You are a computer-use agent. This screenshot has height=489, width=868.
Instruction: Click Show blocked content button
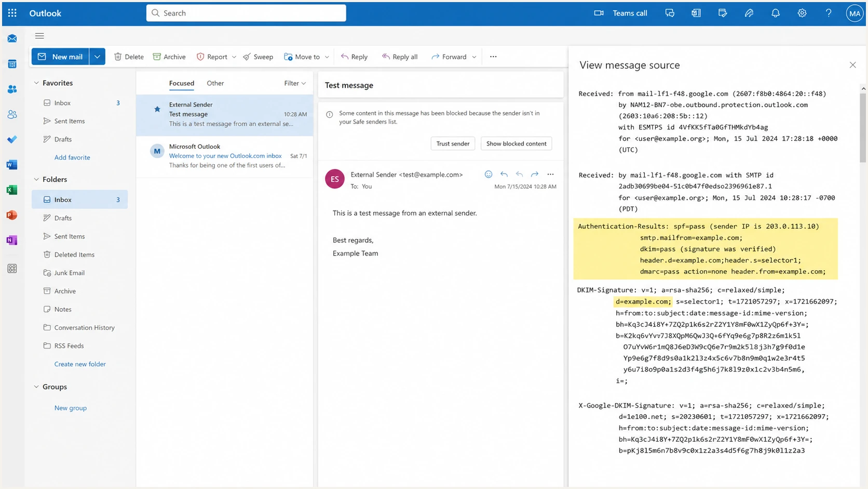517,143
